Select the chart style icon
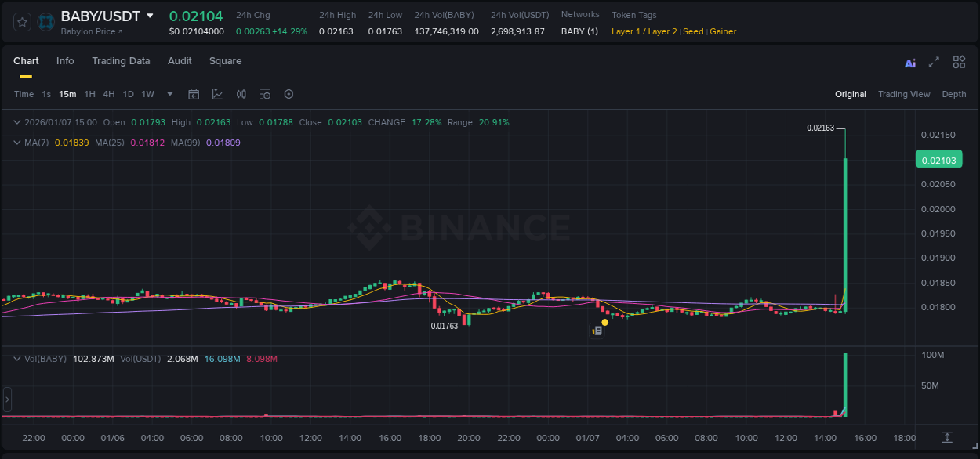The width and height of the screenshot is (980, 459). (216, 94)
